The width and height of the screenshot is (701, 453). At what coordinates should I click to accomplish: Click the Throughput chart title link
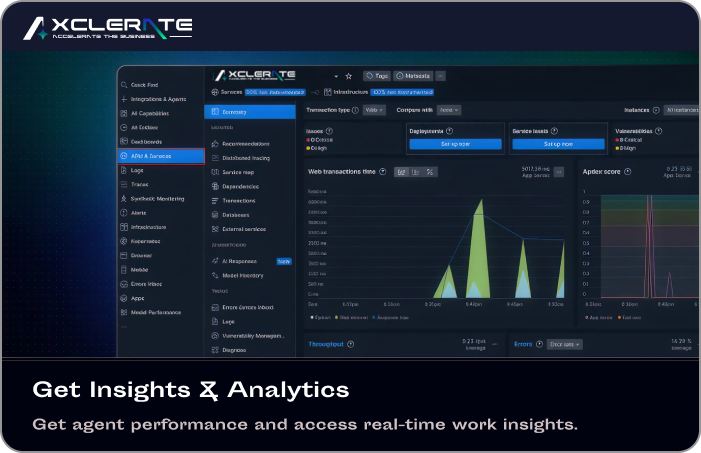pyautogui.click(x=323, y=344)
